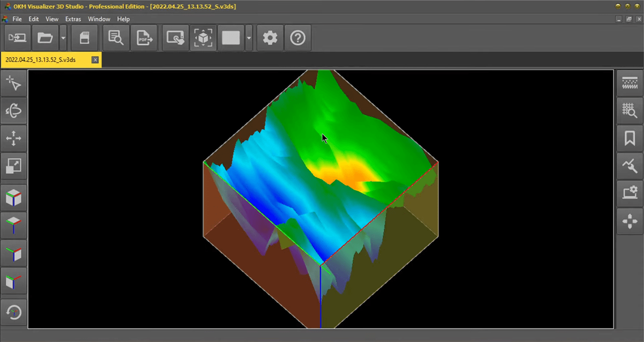Close the 2022.04.25_13.13.52_S.v3ds tab
This screenshot has height=342, width=644.
pos(95,60)
